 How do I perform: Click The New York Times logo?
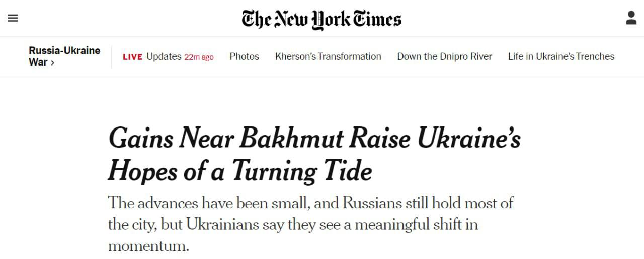coord(321,19)
